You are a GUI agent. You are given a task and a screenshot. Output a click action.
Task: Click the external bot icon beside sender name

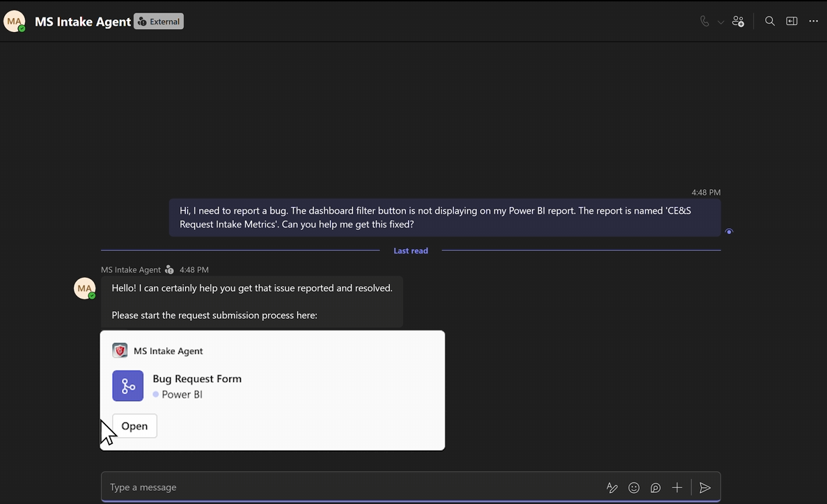pos(169,269)
